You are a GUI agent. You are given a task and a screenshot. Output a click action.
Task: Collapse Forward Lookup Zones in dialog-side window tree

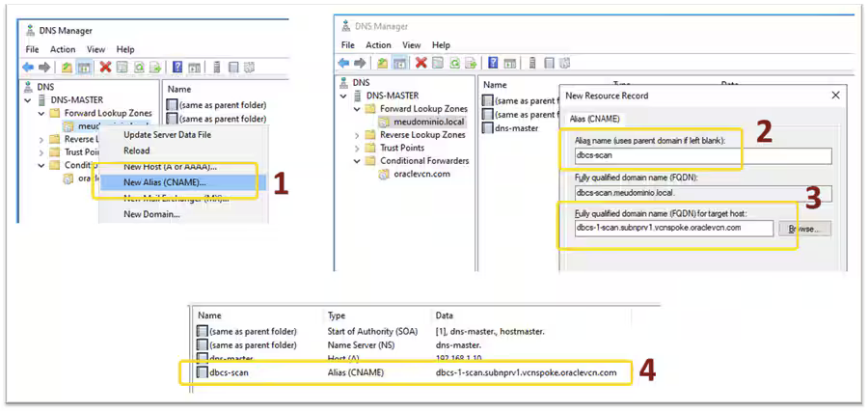click(357, 109)
